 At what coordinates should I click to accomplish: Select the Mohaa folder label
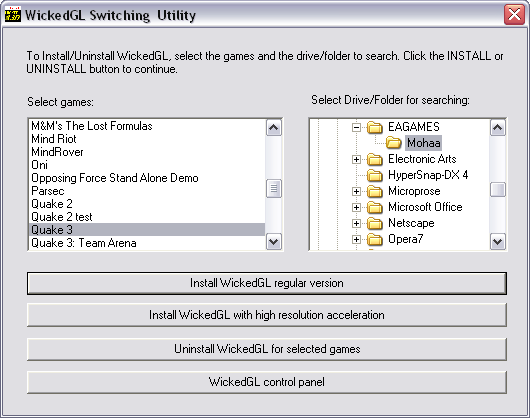(x=424, y=143)
